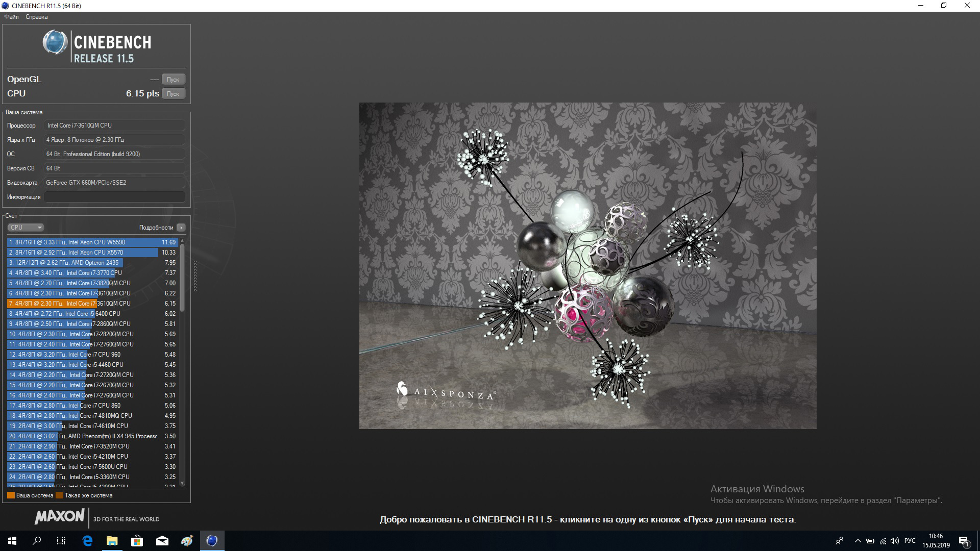Click the Видеокарта field GeForce GTX 660M
This screenshot has width=980, height=551.
pyautogui.click(x=114, y=183)
